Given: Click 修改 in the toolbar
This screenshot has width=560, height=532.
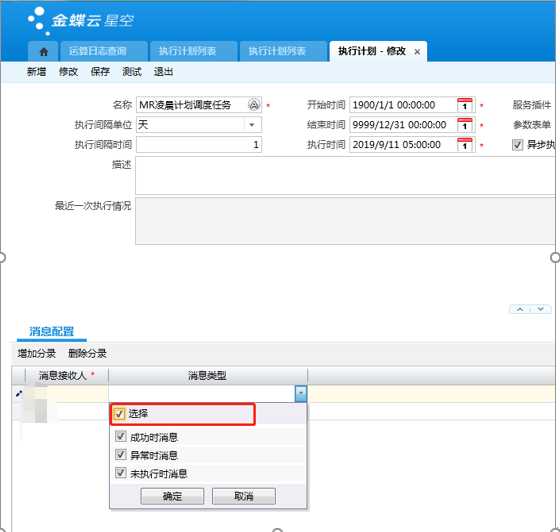Looking at the screenshot, I should click(68, 72).
